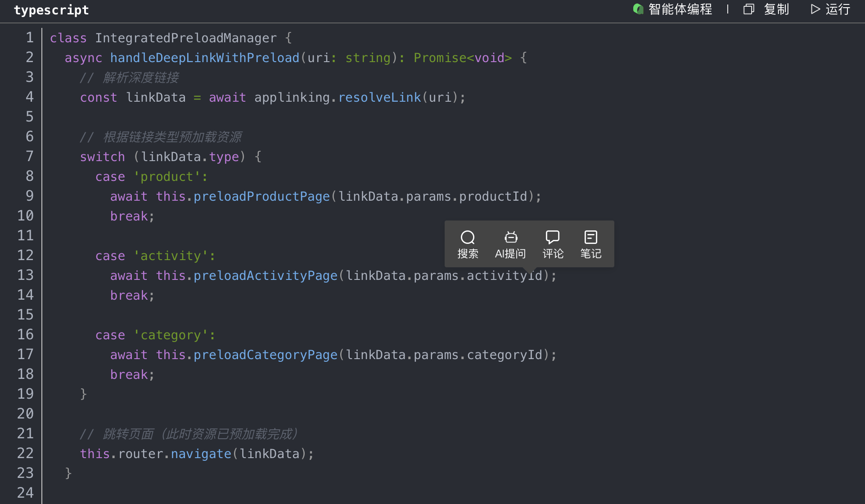
Task: Click the AI提问 robot icon
Action: click(510, 237)
